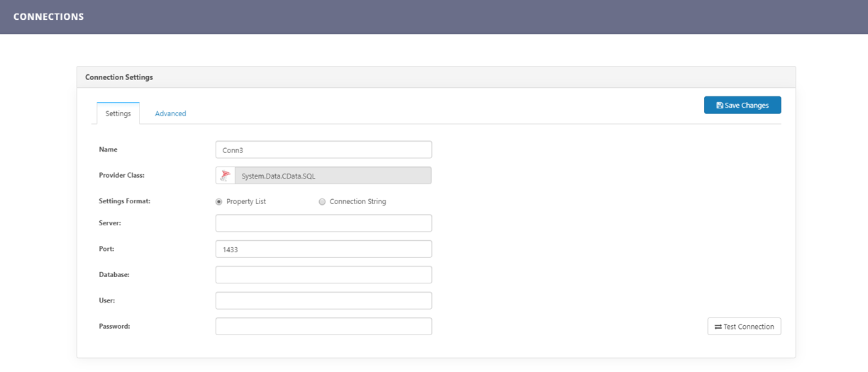The width and height of the screenshot is (868, 372).
Task: Click the Database field label
Action: coord(113,274)
